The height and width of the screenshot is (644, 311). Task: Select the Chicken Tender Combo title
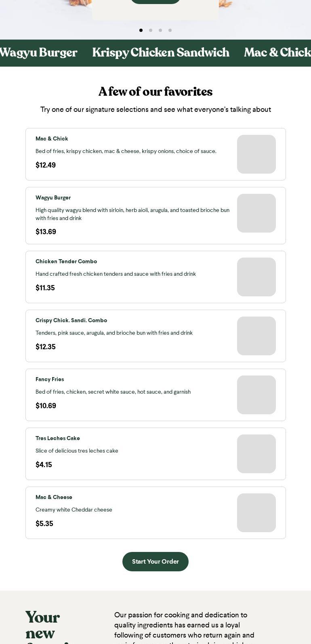pos(66,261)
